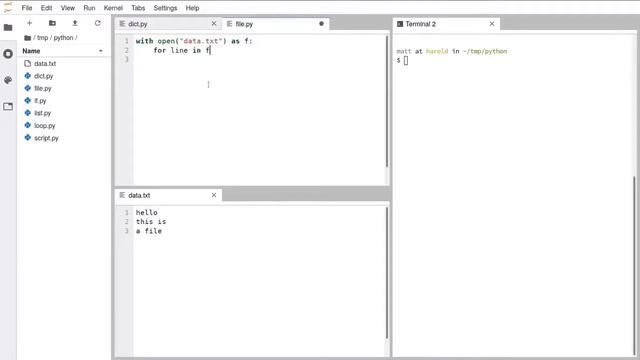
Task: Create a new folder using toolbar icon
Action: click(52, 23)
